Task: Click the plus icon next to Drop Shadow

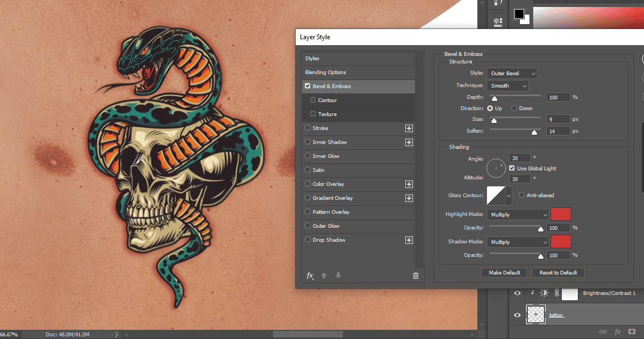Action: (x=409, y=240)
